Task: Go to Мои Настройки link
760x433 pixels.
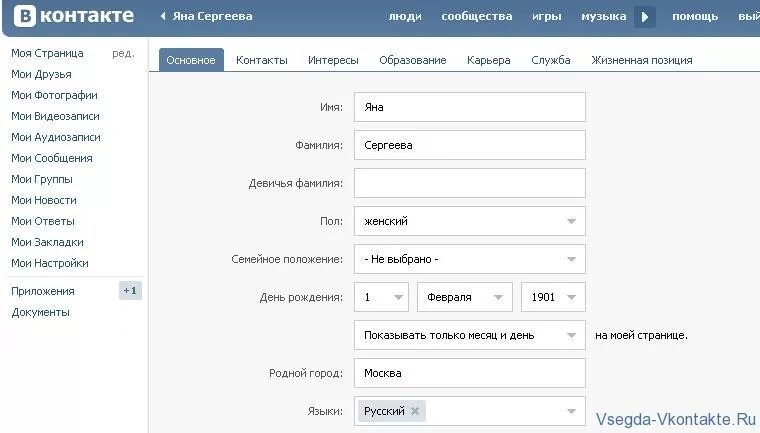Action: 50,263
